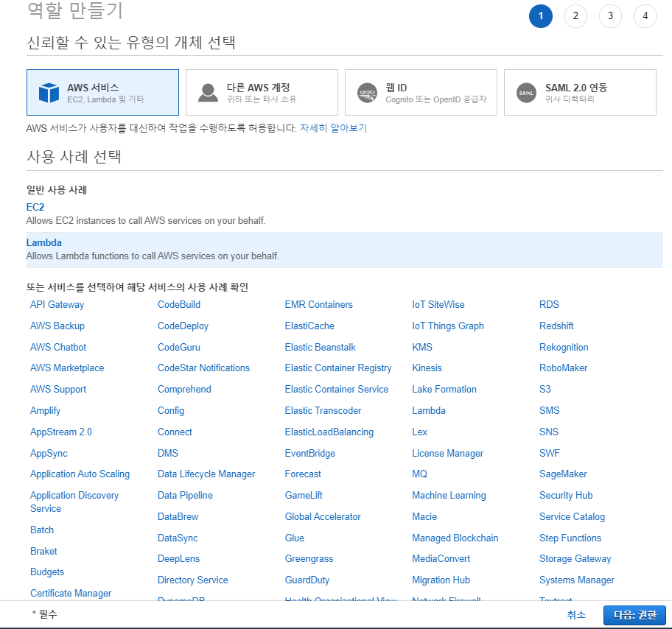Click the 취소 cancel link
The height and width of the screenshot is (629, 672).
pyautogui.click(x=576, y=615)
